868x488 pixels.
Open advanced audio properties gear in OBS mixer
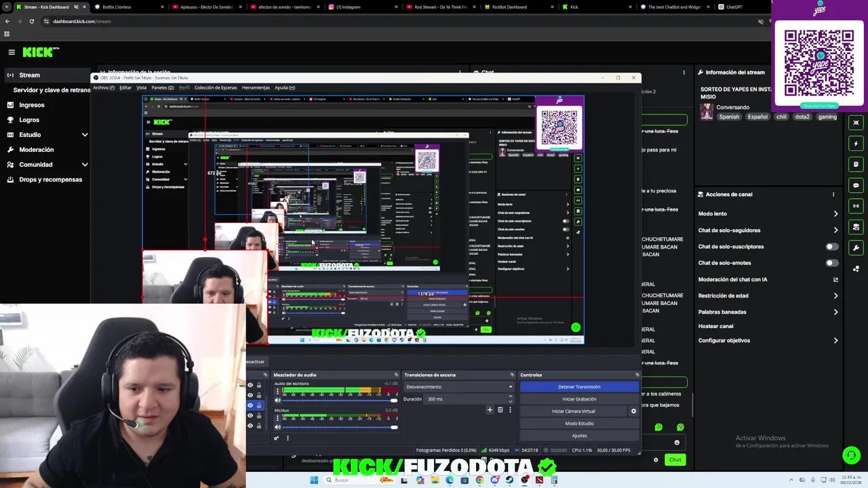276,438
